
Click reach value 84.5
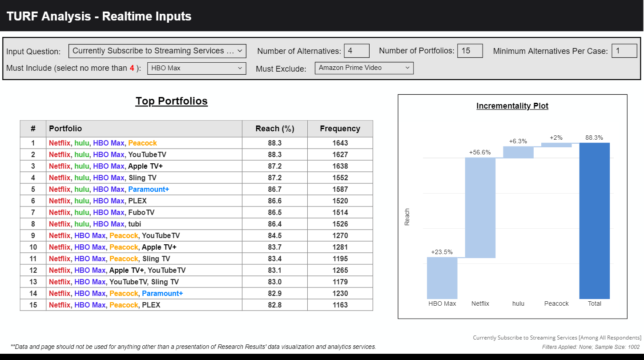[275, 235]
